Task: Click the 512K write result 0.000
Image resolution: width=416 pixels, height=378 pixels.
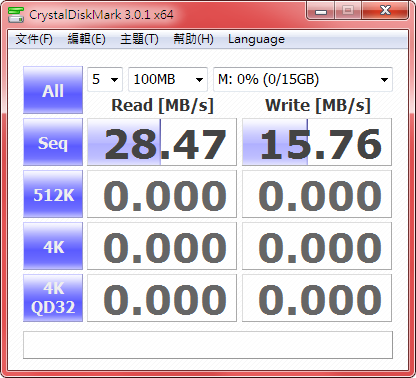Action: [317, 194]
